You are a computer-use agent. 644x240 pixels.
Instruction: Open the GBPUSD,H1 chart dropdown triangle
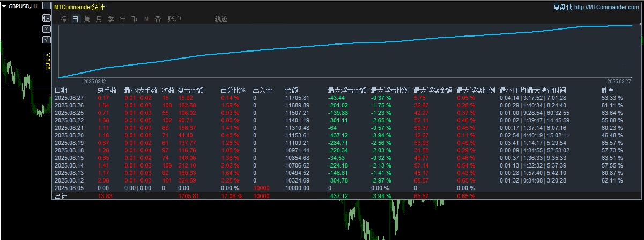[4, 6]
